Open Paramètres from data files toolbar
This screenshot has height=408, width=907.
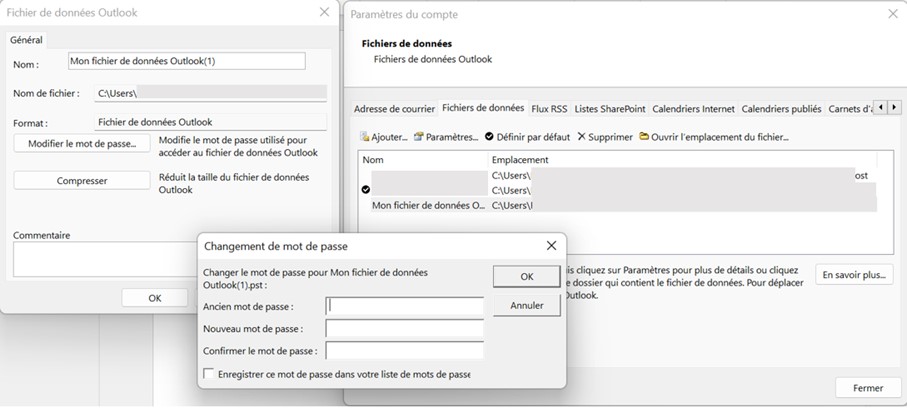pyautogui.click(x=420, y=136)
